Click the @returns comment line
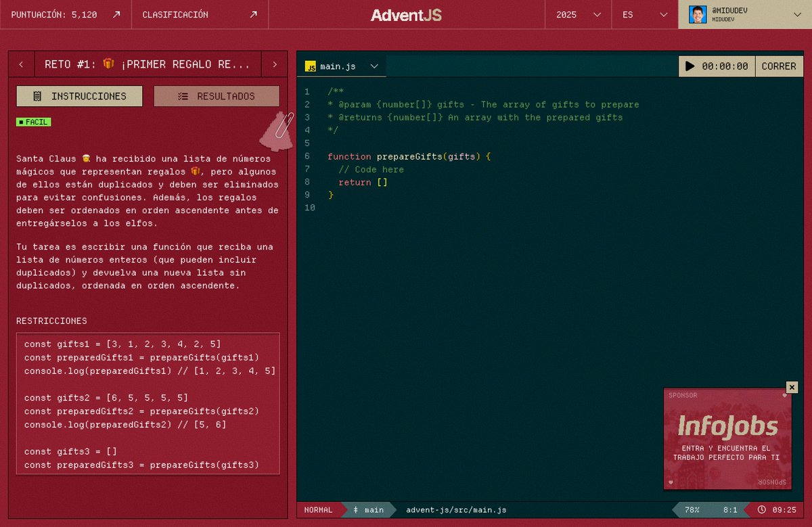812x527 pixels. (475, 117)
